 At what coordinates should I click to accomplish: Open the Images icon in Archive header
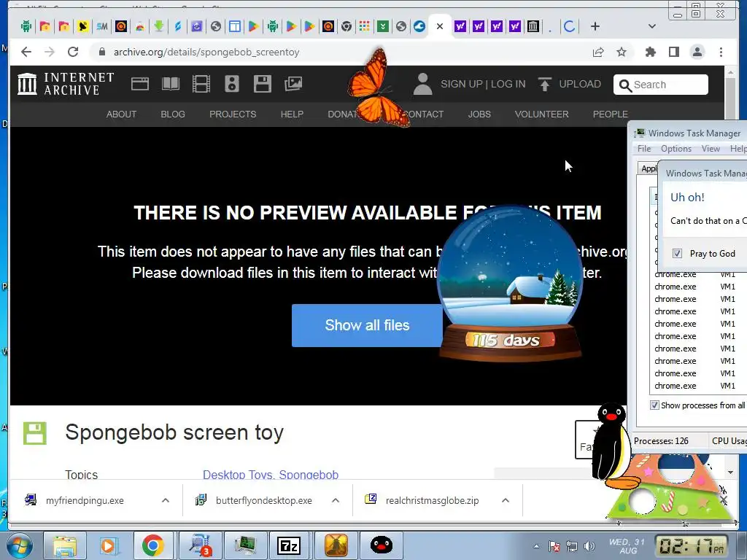coord(293,84)
